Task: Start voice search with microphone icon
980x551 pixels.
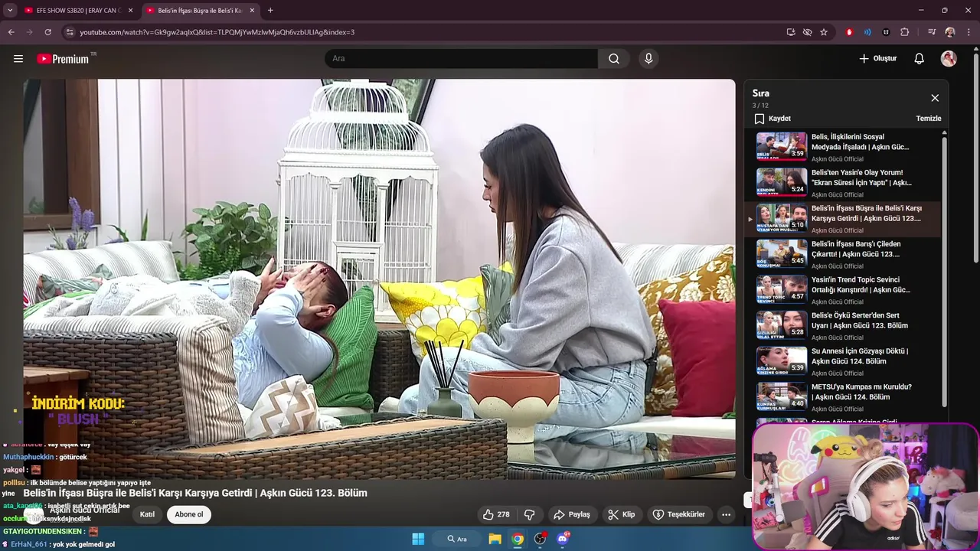Action: [648, 59]
